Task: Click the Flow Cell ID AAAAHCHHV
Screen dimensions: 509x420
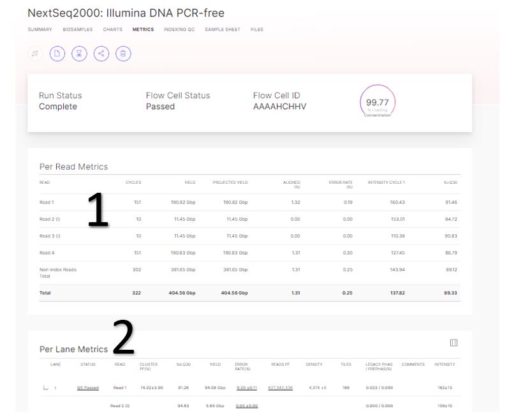Action: 279,107
